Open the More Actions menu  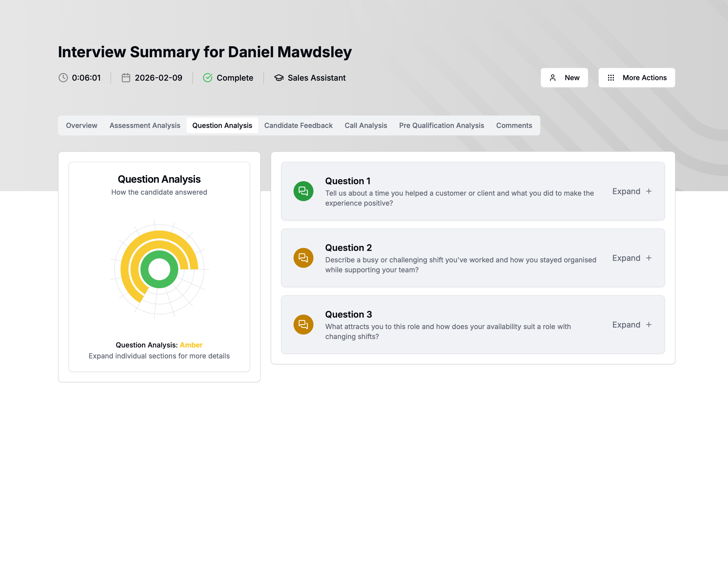(636, 78)
